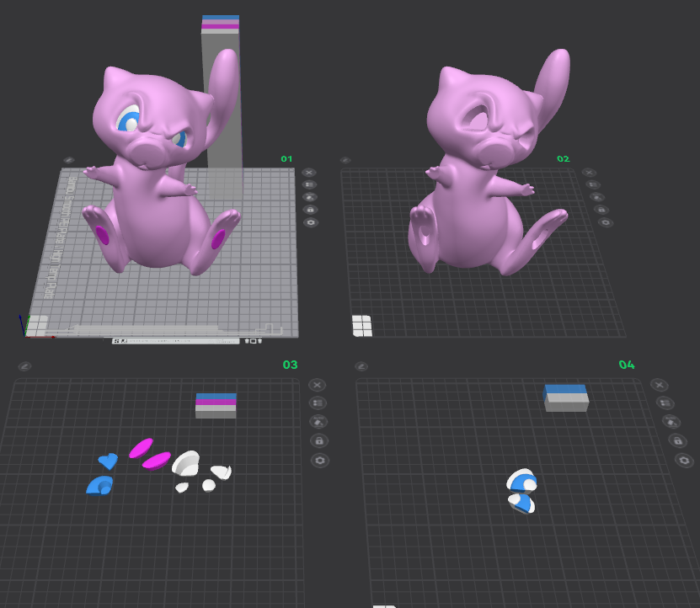The image size is (700, 608).
Task: Select the prime tower on plate 03
Action: coord(216,405)
